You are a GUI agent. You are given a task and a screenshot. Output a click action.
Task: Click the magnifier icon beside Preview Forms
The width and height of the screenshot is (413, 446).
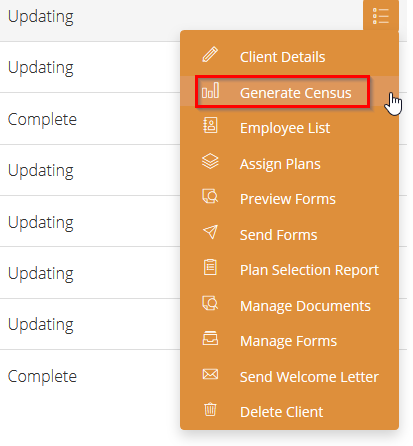tap(210, 196)
